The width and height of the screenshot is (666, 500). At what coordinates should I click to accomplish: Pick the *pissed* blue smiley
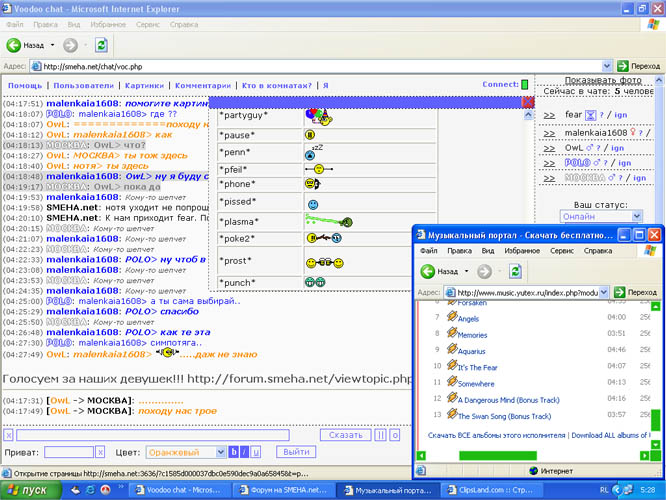[313, 205]
